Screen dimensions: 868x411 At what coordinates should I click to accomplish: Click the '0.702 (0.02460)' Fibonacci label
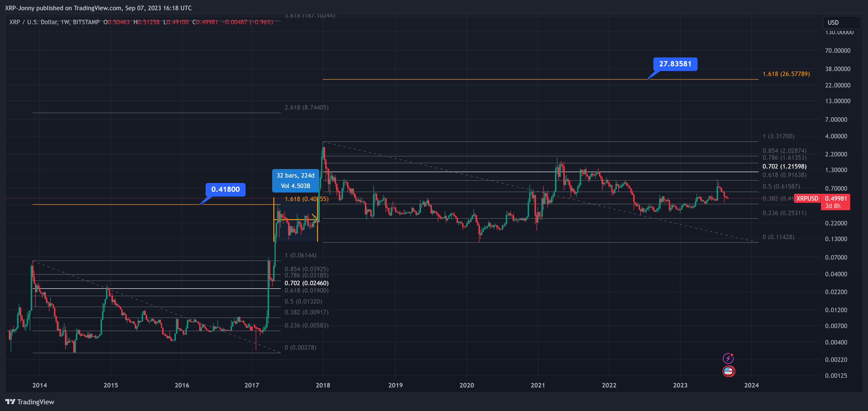point(306,283)
